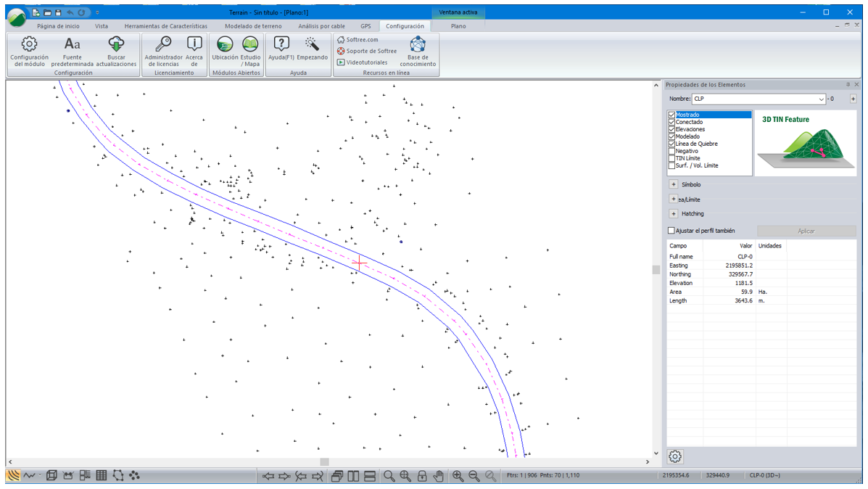Click the settings gear below properties panel
The height and width of the screenshot is (489, 868).
click(x=675, y=456)
